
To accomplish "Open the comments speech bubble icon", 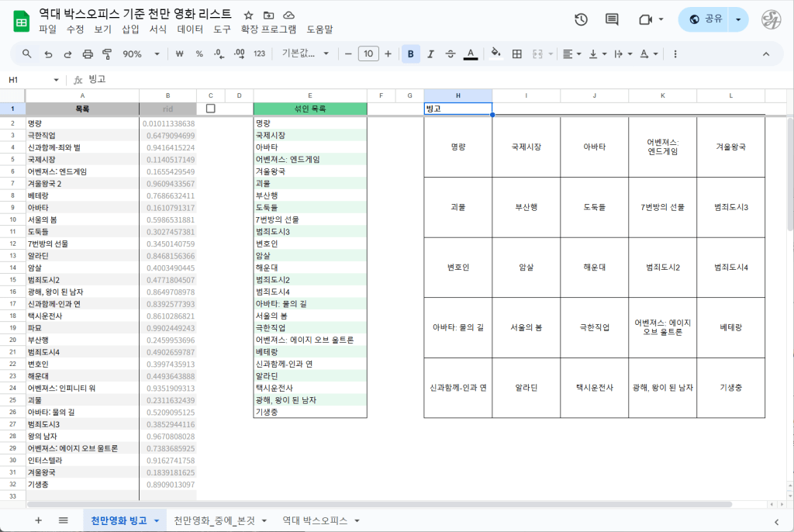I will pos(612,19).
